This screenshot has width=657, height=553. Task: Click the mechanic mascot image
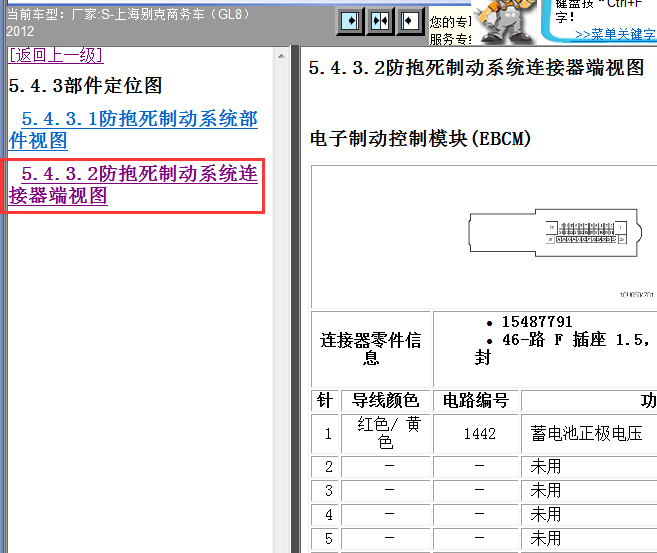505,22
